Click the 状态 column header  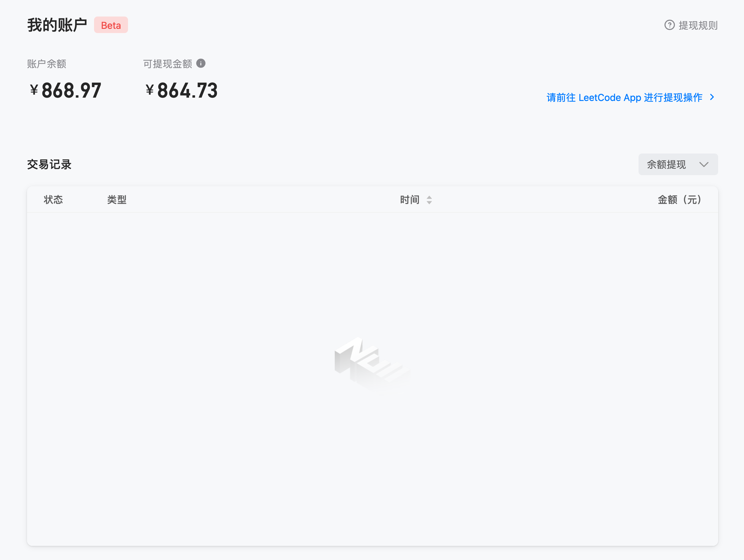point(53,200)
